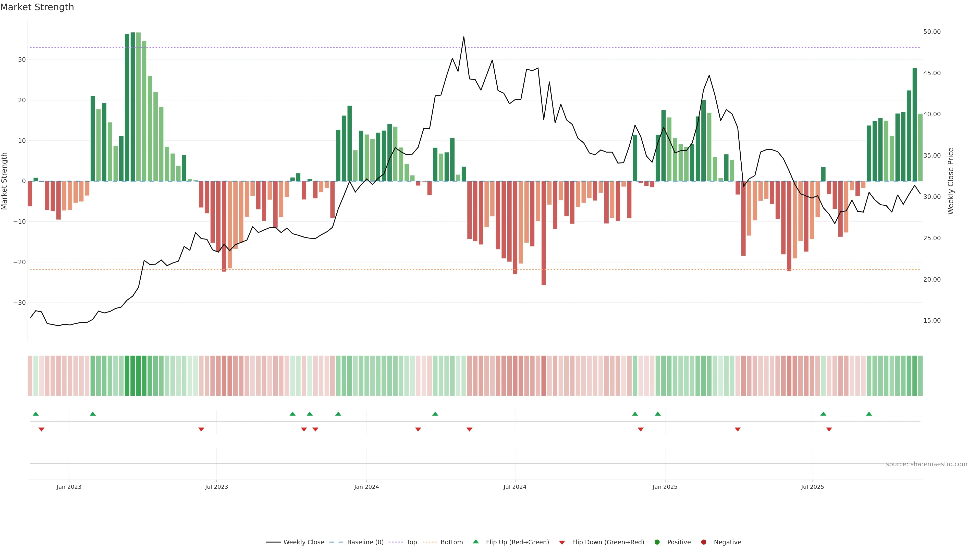Click the rightmost heatmap strip cell
980x551 pixels.
[920, 376]
